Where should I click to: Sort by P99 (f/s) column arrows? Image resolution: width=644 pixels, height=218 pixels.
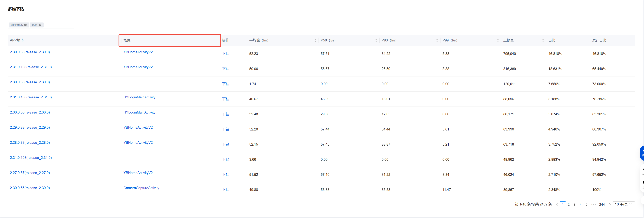pos(498,41)
